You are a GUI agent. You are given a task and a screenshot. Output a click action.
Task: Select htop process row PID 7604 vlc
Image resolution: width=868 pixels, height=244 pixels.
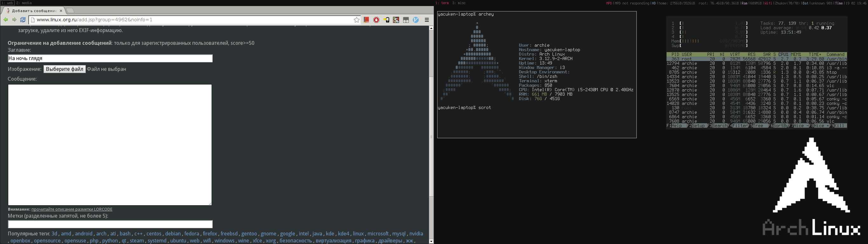[x=756, y=85]
